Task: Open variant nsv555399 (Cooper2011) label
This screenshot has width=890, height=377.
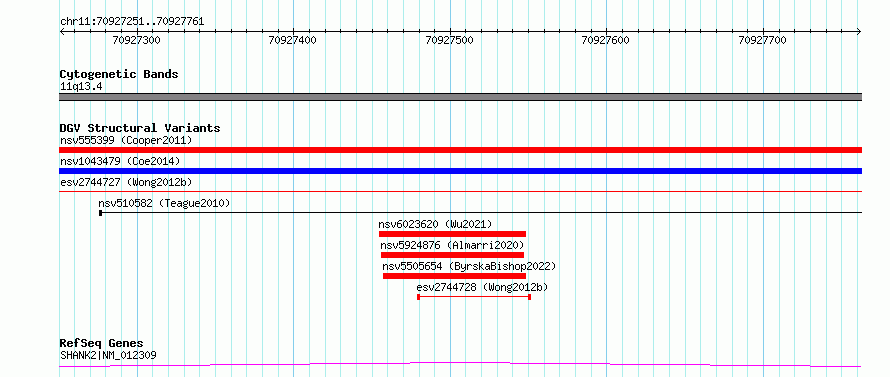Action: click(x=126, y=140)
